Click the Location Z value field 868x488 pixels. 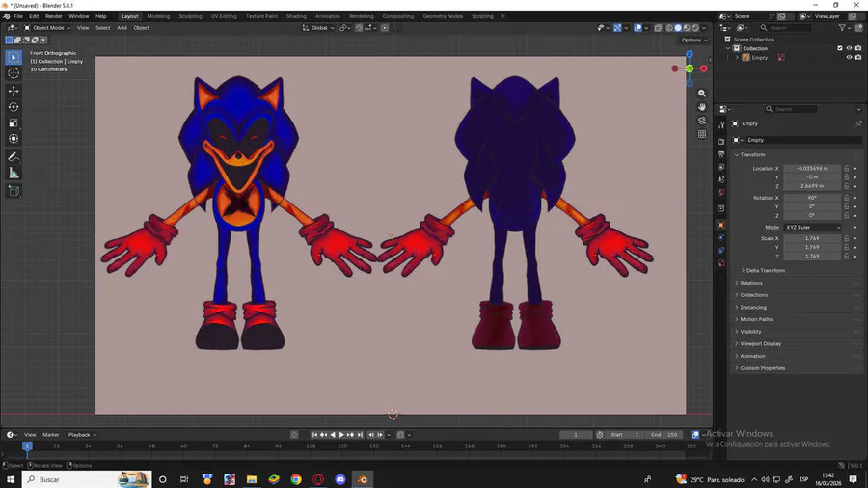[812, 186]
